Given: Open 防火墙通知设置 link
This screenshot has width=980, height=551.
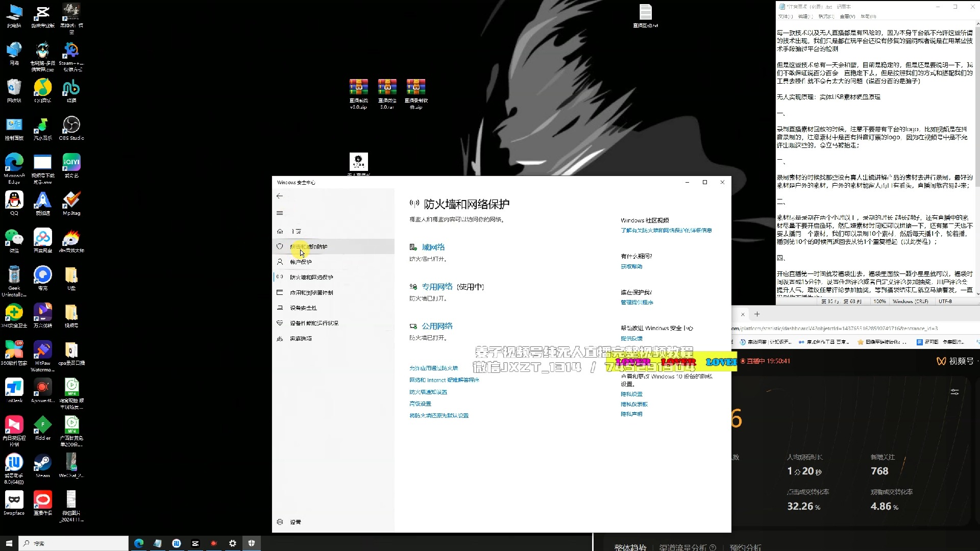Looking at the screenshot, I should pyautogui.click(x=428, y=392).
